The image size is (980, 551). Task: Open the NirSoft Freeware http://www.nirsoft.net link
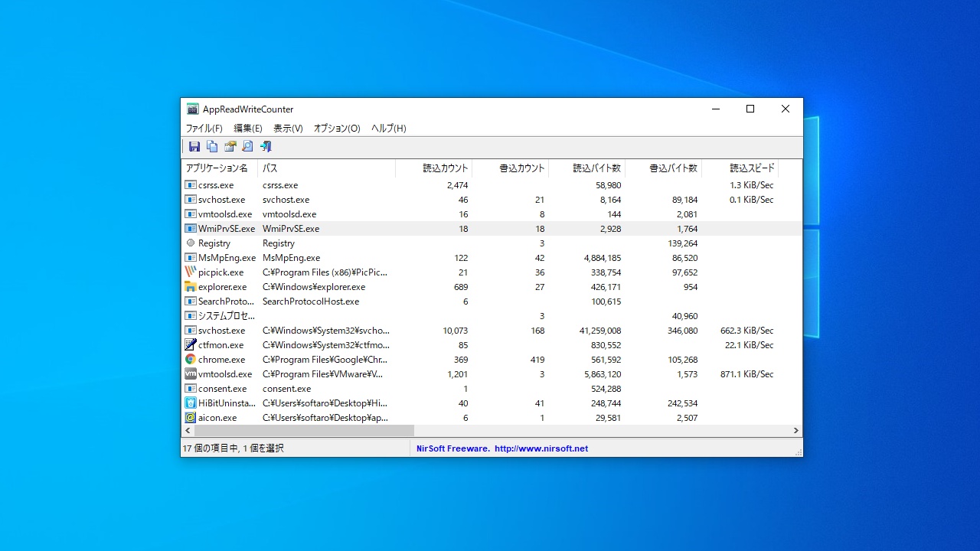502,448
